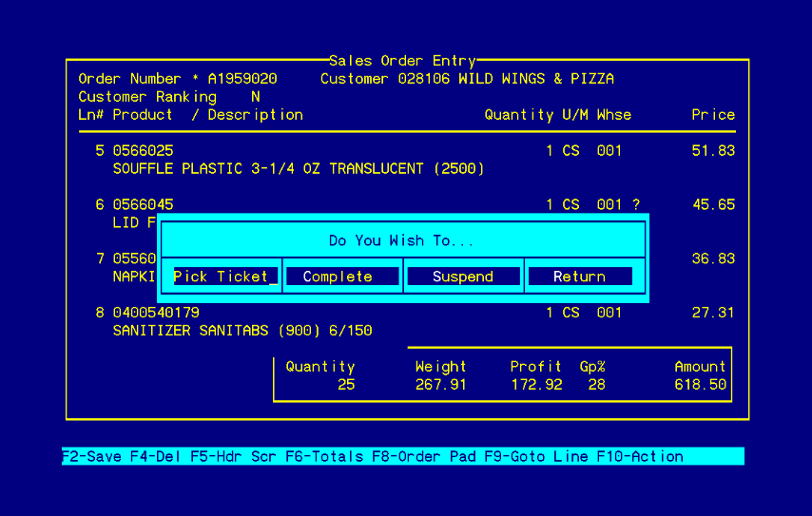Click F10-Action in the function key bar

coord(640,456)
